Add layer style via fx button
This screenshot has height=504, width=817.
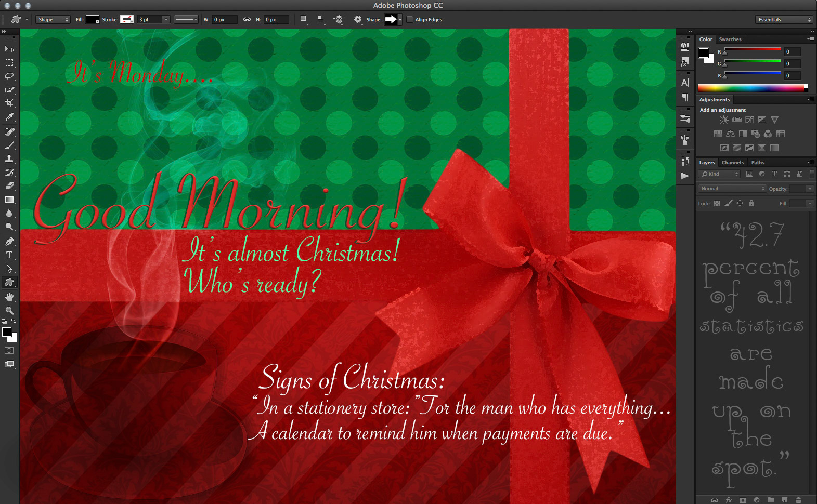coord(729,500)
